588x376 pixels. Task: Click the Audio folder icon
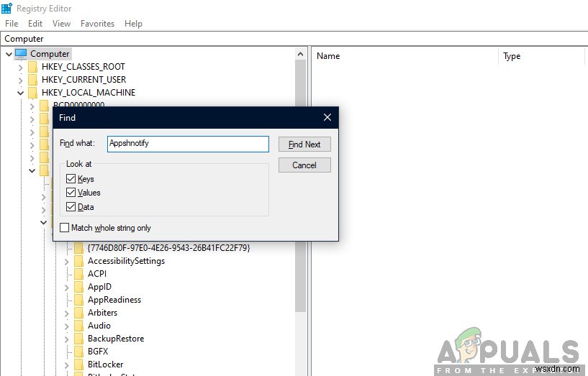pos(78,326)
